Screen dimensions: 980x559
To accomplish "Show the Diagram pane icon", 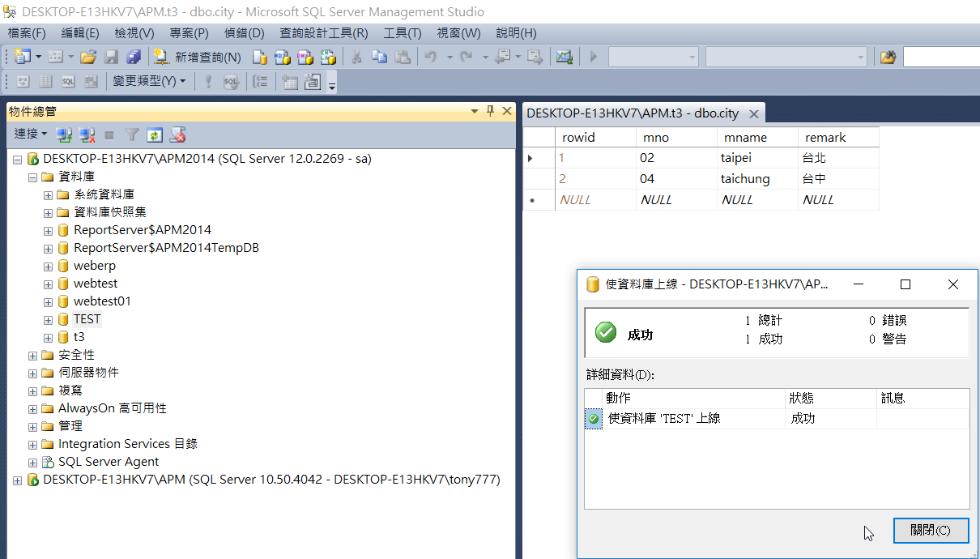I will [23, 81].
